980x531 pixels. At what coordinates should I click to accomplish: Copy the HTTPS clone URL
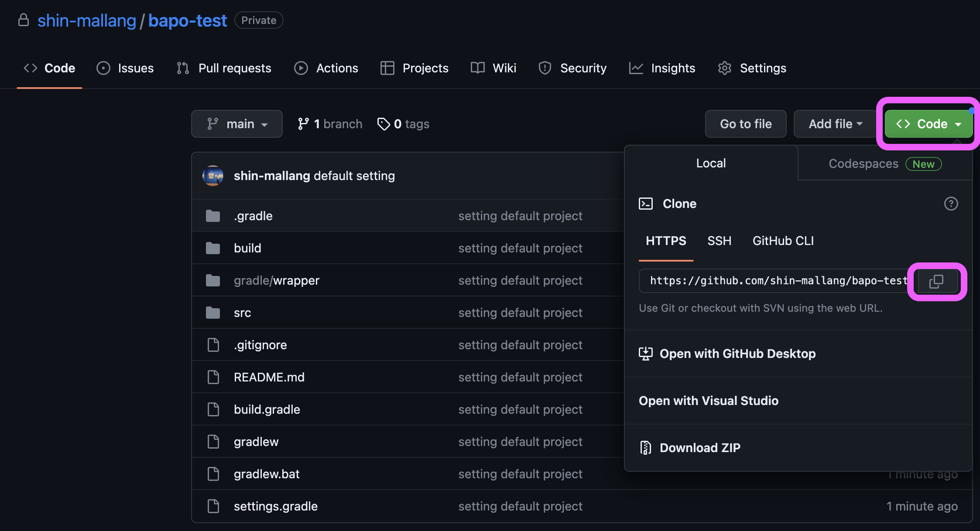[937, 281]
